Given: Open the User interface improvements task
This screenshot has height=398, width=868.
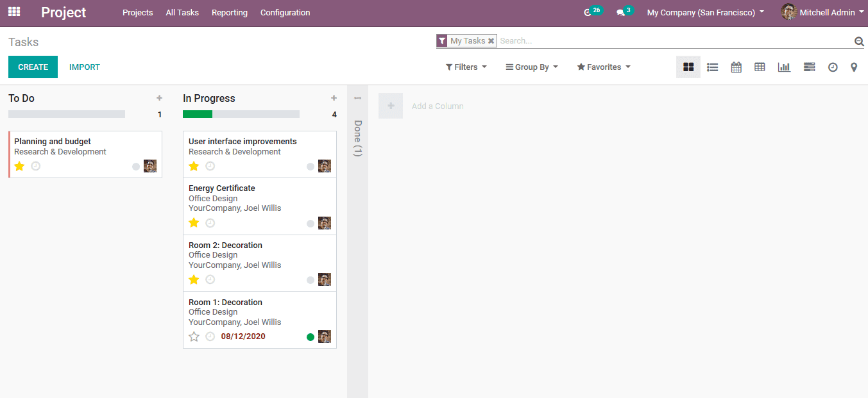Looking at the screenshot, I should [260, 154].
